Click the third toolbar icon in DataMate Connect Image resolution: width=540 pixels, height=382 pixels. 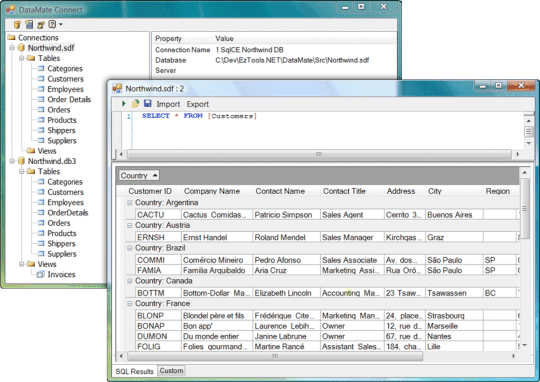point(41,24)
